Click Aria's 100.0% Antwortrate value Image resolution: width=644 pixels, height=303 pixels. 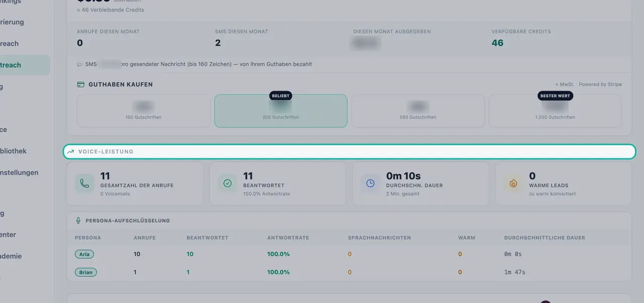(279, 254)
